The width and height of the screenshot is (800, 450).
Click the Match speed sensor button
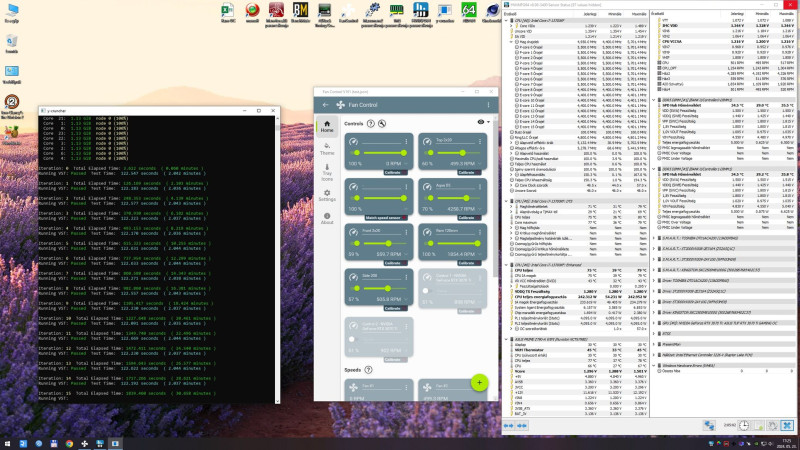coord(385,218)
